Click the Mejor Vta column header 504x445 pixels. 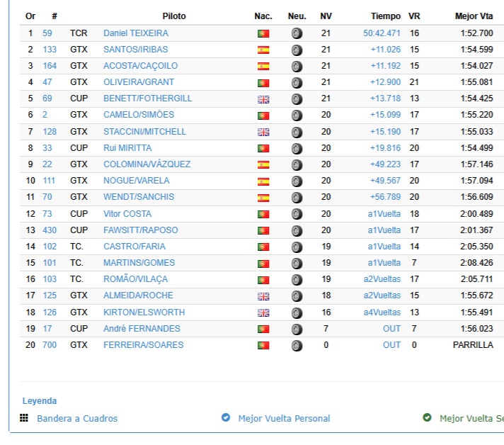pos(474,16)
